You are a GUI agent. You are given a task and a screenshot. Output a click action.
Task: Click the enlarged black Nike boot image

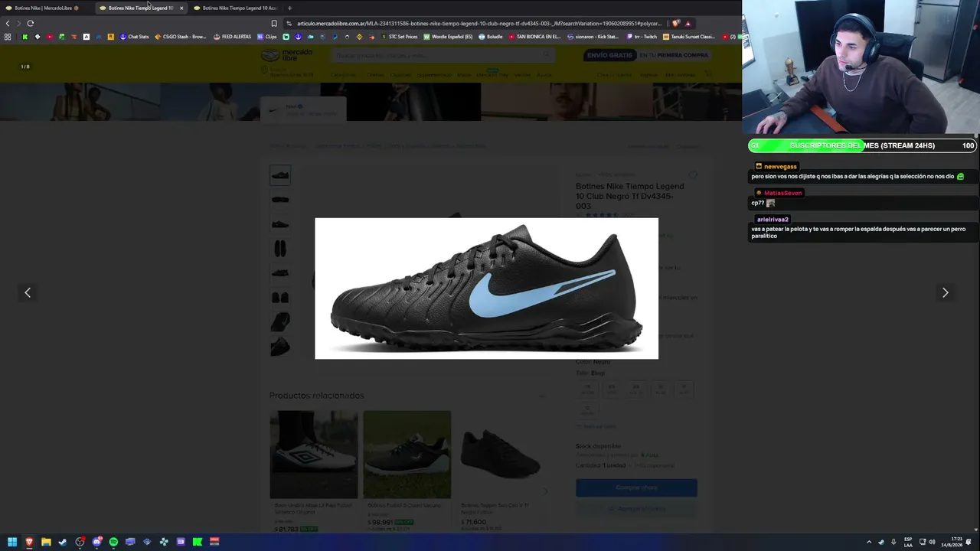click(x=486, y=289)
